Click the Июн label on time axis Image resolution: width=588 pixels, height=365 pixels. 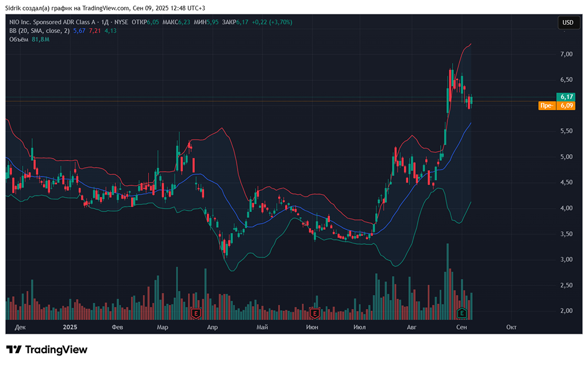click(312, 327)
